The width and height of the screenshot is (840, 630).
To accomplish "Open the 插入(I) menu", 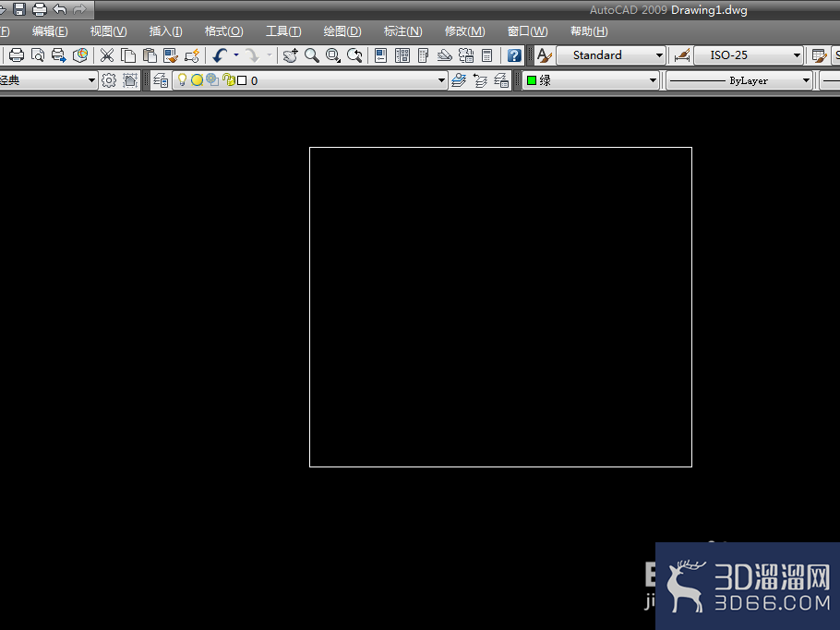I will [x=165, y=31].
